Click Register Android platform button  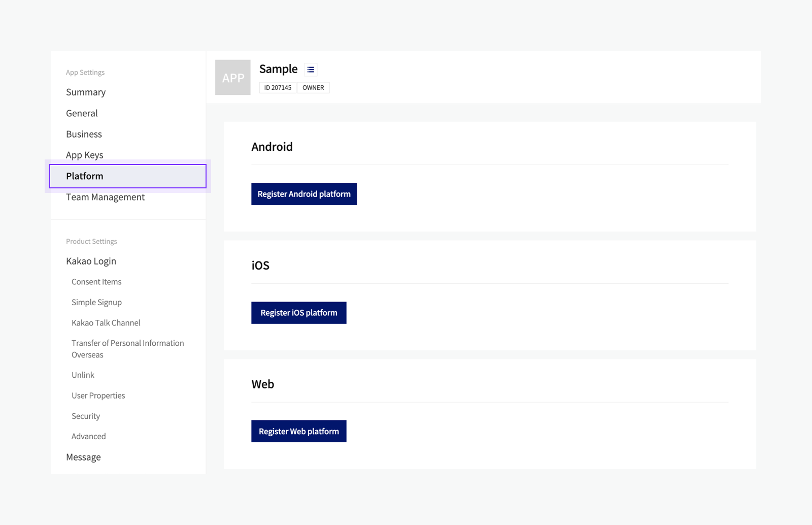(303, 194)
